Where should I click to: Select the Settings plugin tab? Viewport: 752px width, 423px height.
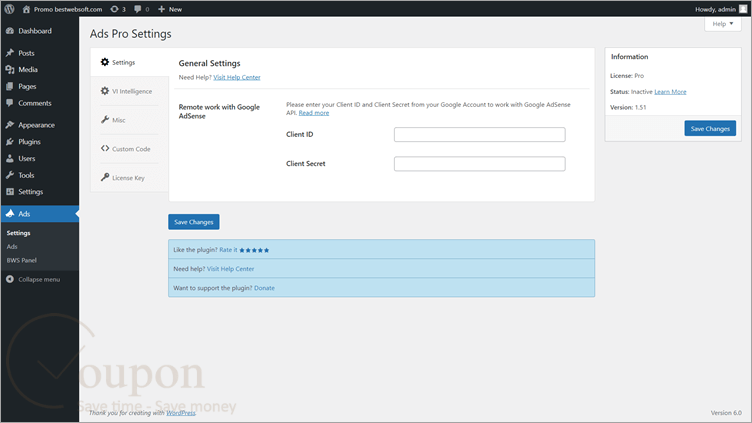129,62
